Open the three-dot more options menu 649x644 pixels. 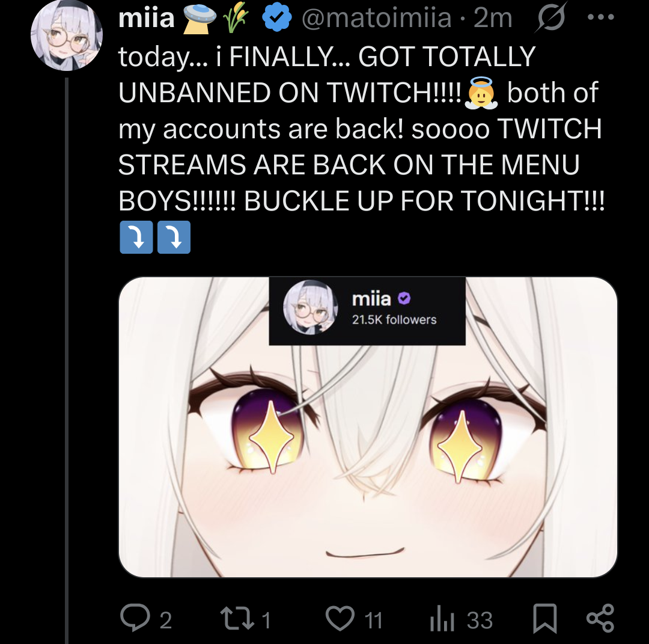tap(600, 17)
